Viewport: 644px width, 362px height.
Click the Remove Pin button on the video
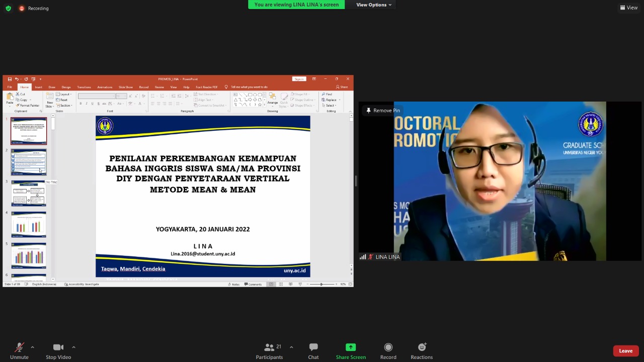coord(383,110)
